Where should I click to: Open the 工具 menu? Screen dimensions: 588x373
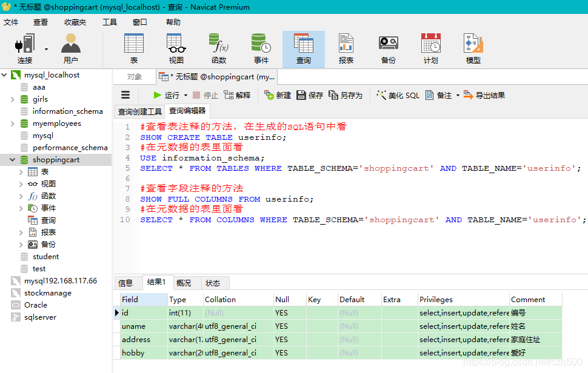[109, 22]
